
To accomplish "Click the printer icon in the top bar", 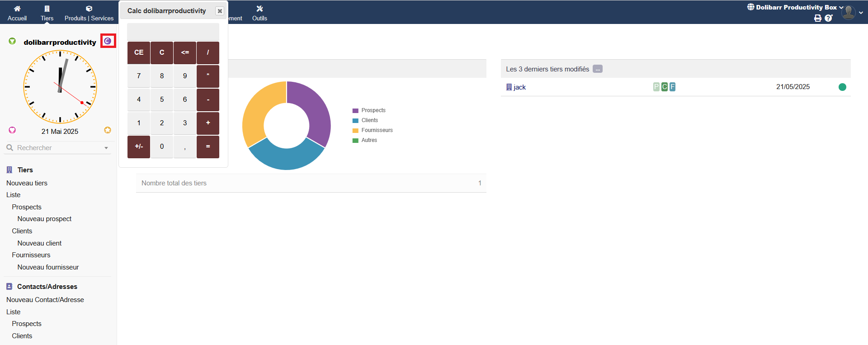I will click(x=817, y=18).
